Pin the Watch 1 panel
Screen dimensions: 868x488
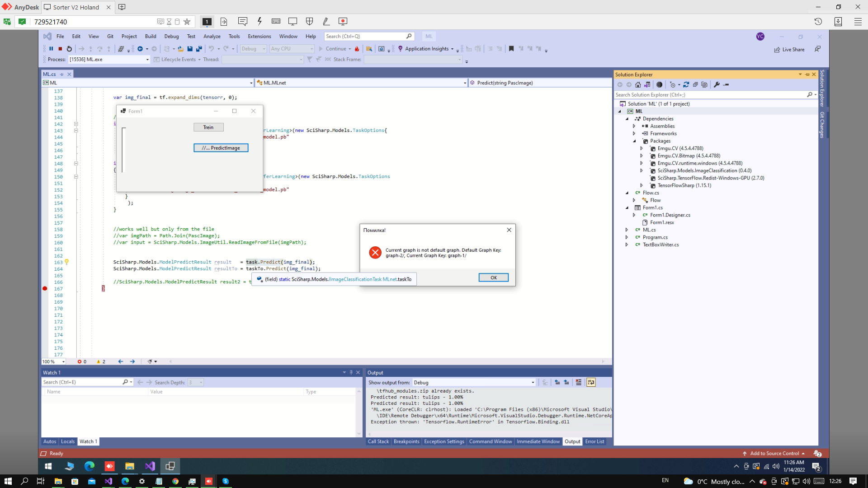pos(351,372)
